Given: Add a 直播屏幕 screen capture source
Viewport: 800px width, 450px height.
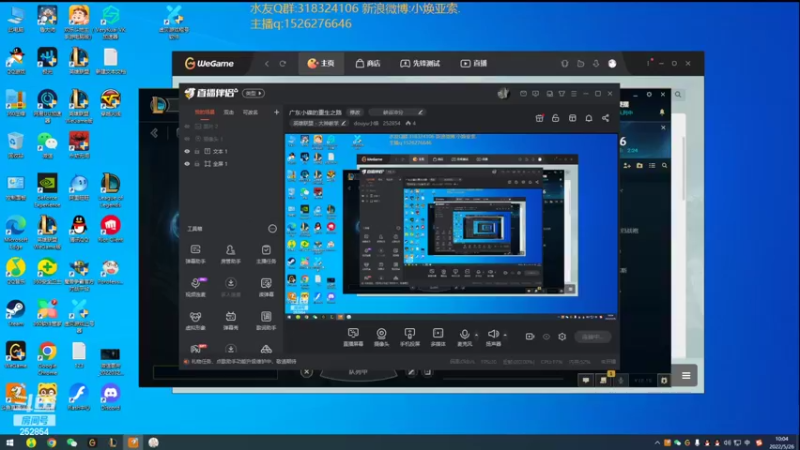Looking at the screenshot, I should click(353, 337).
